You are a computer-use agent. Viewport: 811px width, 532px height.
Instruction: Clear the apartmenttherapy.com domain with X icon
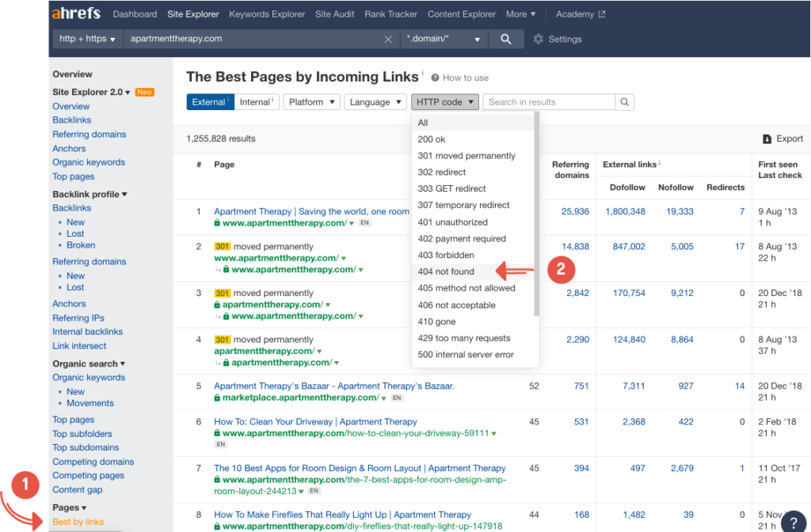pos(387,39)
